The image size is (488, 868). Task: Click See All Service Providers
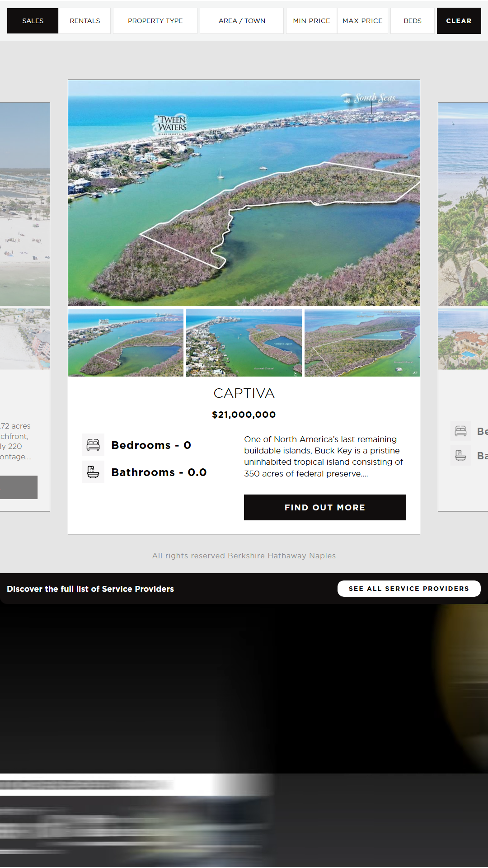coord(409,589)
